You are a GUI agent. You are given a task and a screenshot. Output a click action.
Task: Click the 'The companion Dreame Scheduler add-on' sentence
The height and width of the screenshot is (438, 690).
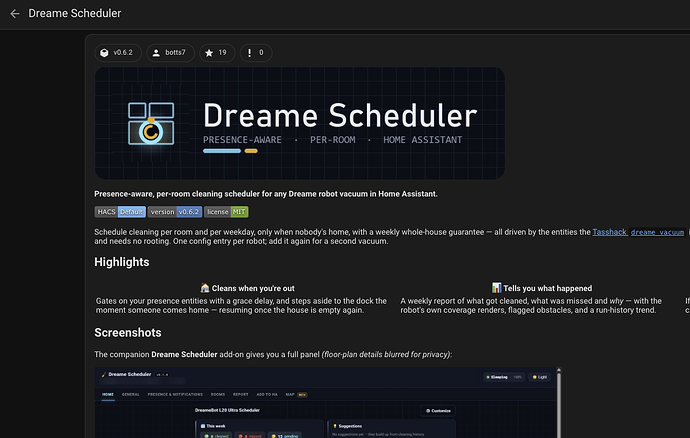tap(273, 354)
